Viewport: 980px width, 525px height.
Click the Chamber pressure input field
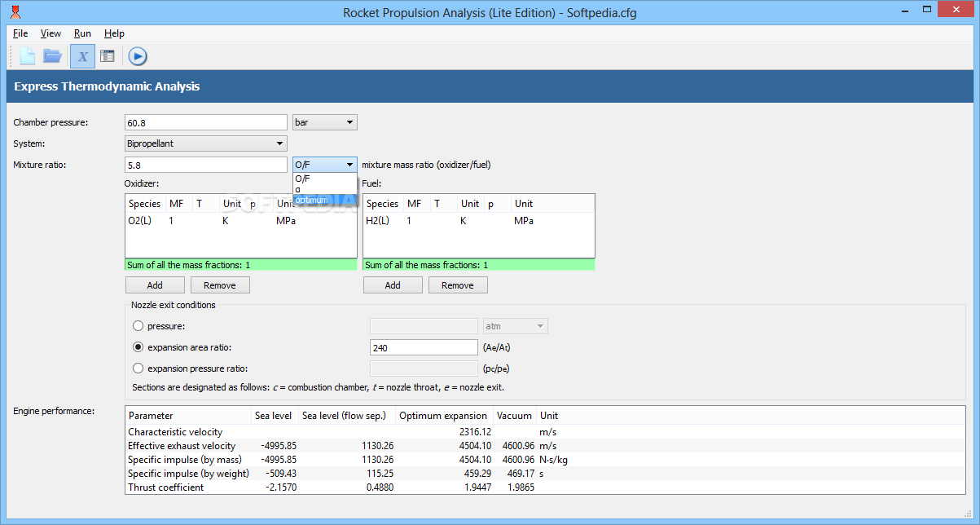click(206, 122)
